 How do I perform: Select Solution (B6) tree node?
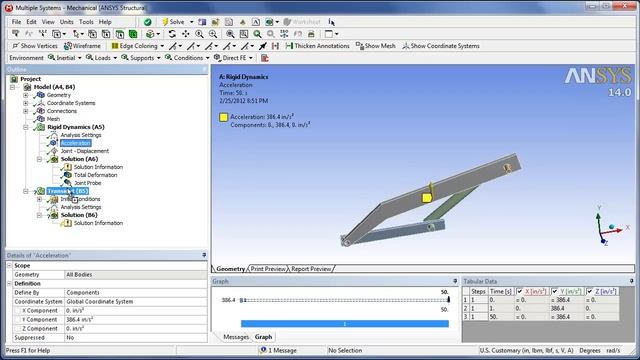pos(79,215)
